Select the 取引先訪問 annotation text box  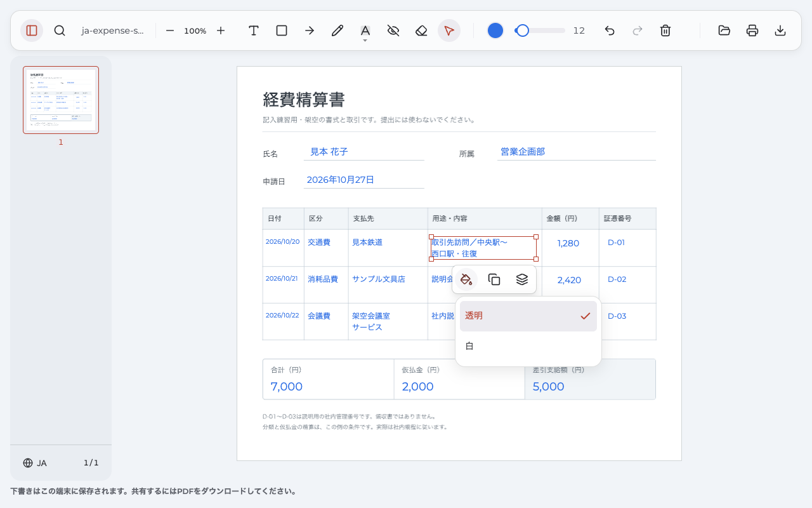click(484, 248)
